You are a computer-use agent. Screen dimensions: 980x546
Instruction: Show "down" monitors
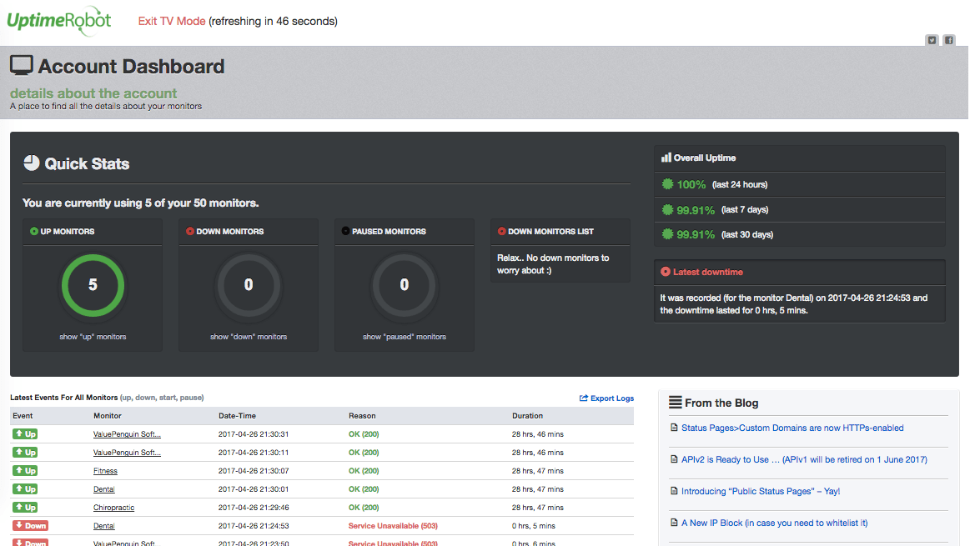248,337
